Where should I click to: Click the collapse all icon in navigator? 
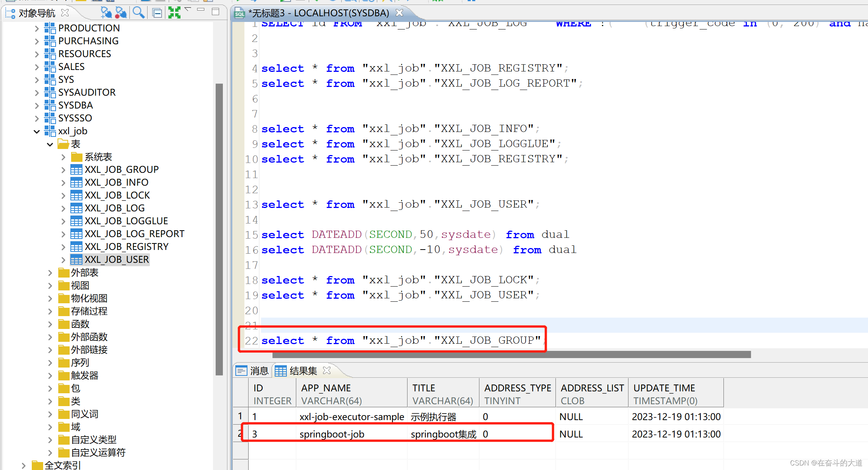(157, 13)
